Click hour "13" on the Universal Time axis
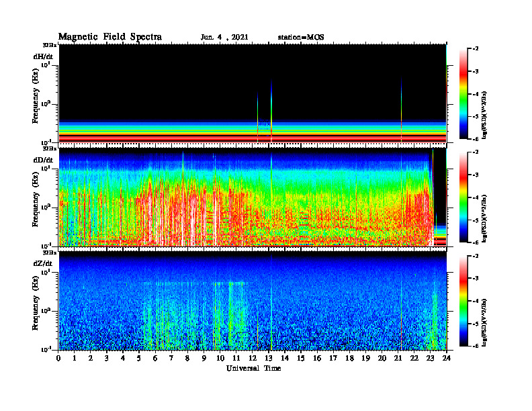The height and width of the screenshot is (411, 532). click(269, 359)
